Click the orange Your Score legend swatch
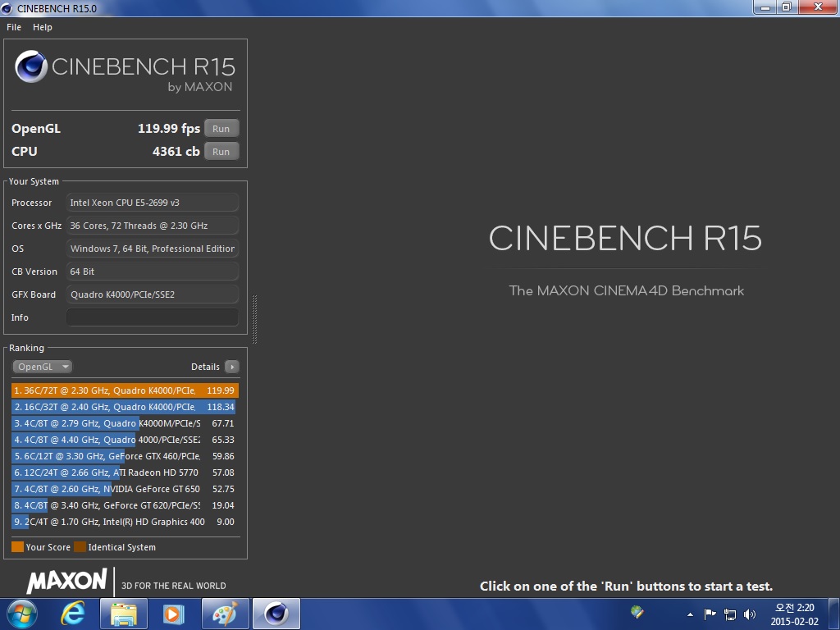 point(18,547)
